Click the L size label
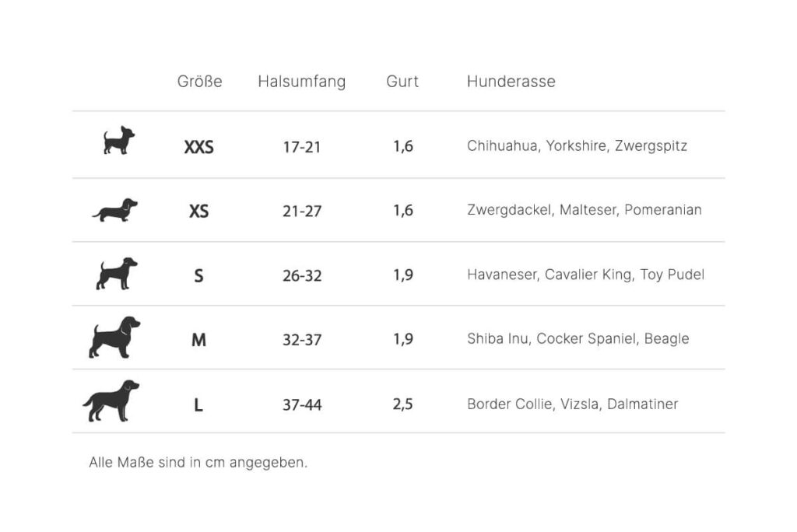The width and height of the screenshot is (797, 532). pyautogui.click(x=198, y=405)
